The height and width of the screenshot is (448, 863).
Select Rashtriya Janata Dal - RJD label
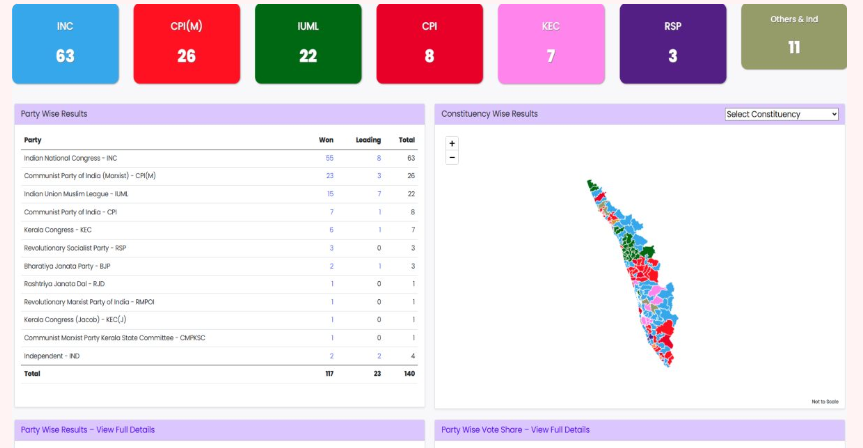point(64,283)
